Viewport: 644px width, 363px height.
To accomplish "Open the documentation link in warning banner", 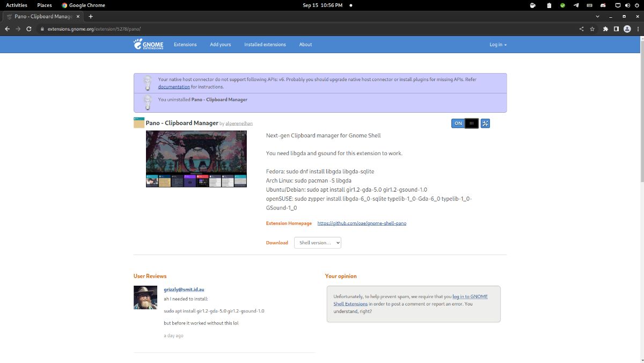I will 173,86.
